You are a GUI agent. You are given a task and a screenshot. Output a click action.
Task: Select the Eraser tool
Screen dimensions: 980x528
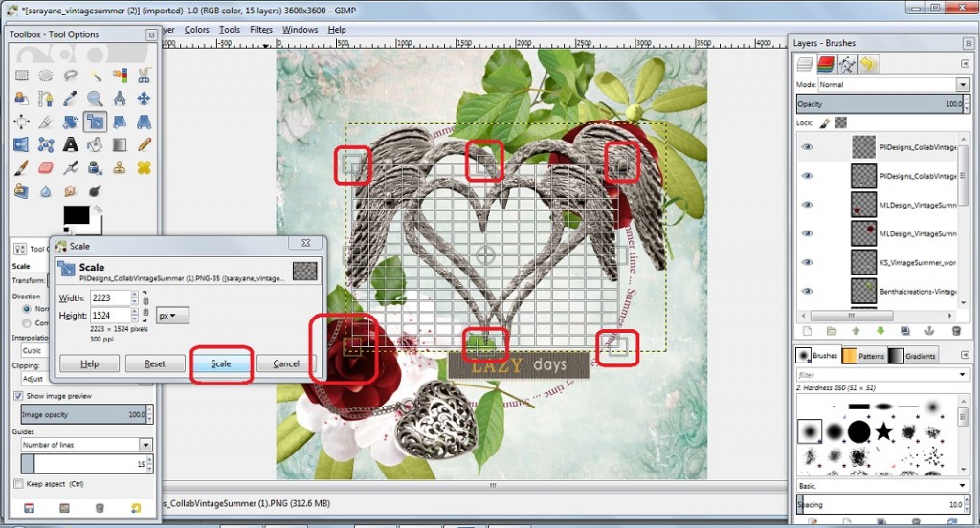click(46, 168)
